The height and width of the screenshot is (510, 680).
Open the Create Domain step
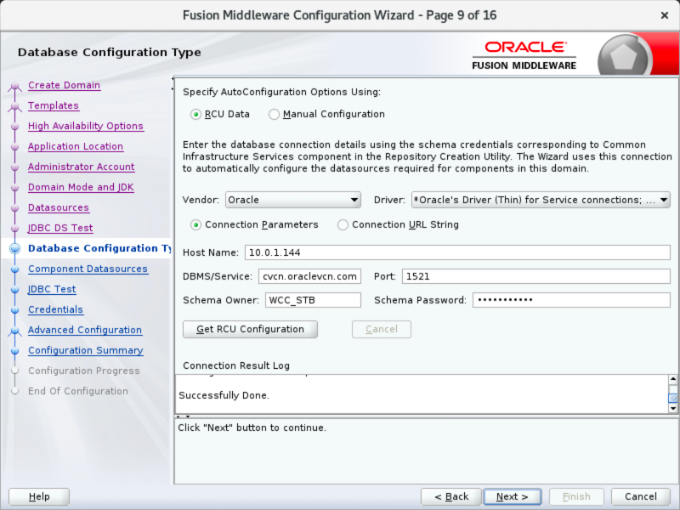point(64,85)
